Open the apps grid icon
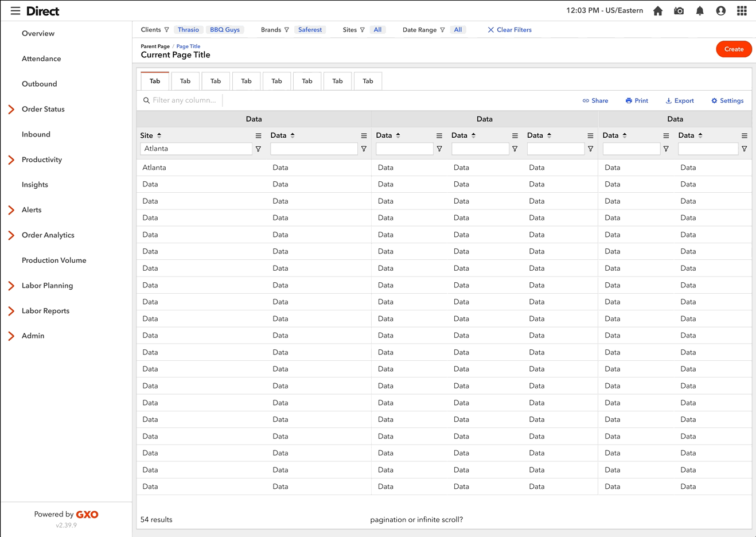The height and width of the screenshot is (537, 756). click(x=742, y=10)
